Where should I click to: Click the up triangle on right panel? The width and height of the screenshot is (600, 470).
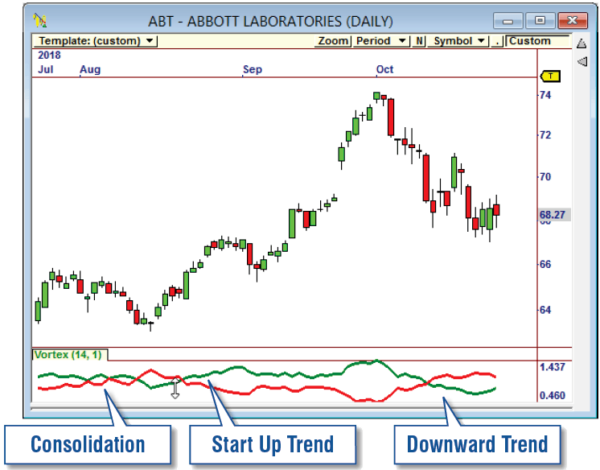click(x=581, y=43)
